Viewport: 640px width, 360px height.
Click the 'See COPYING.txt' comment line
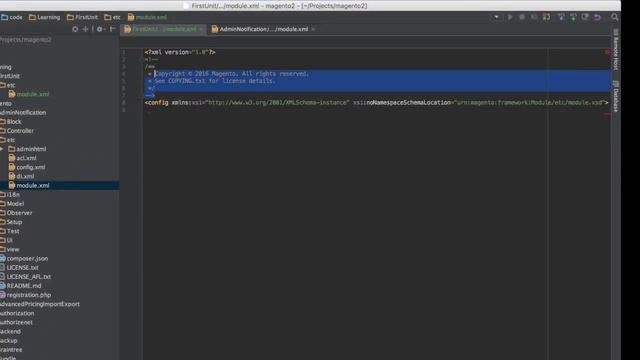tap(215, 81)
